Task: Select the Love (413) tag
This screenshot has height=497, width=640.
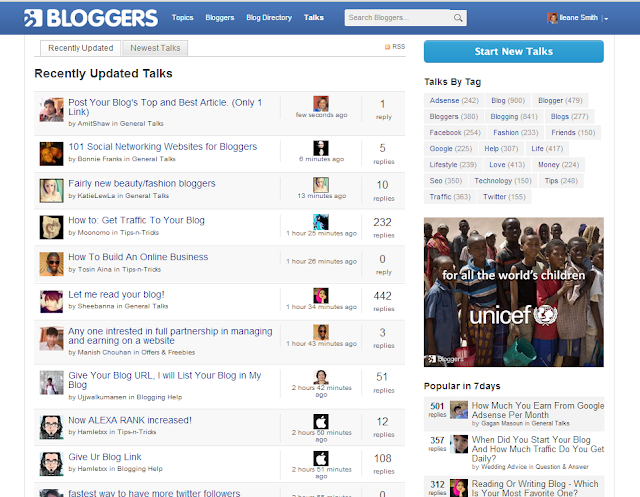Action: pyautogui.click(x=507, y=165)
